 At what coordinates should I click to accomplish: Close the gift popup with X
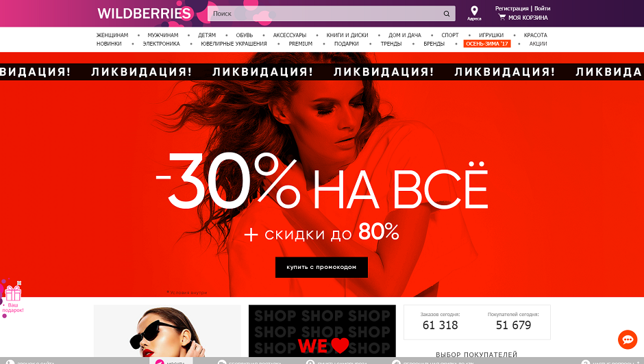click(x=19, y=283)
